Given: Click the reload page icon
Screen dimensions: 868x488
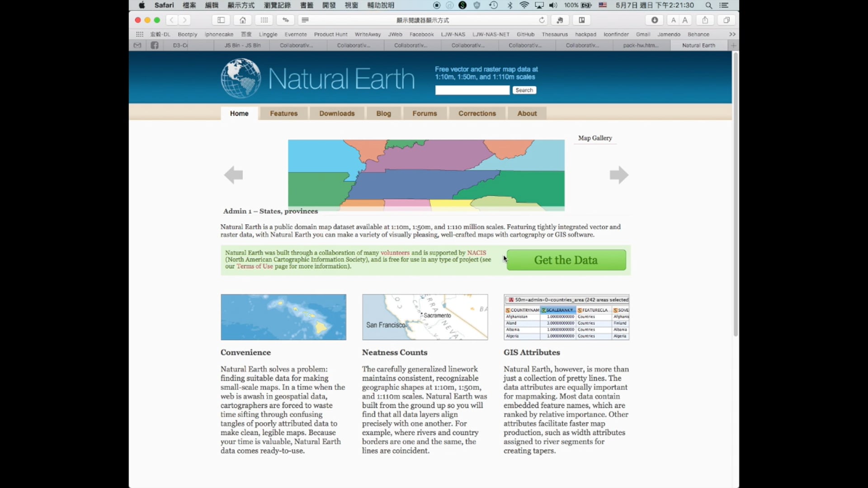Looking at the screenshot, I should point(542,20).
